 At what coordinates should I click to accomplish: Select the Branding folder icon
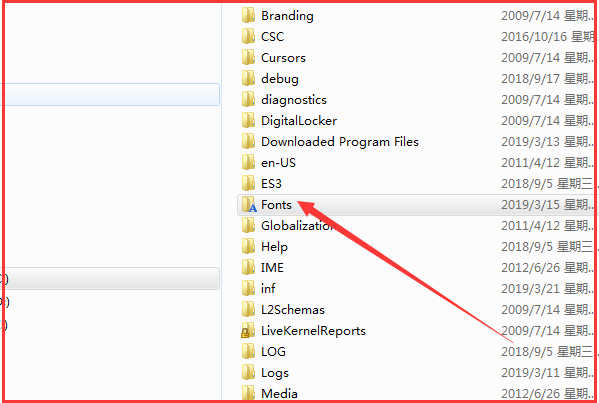point(248,16)
